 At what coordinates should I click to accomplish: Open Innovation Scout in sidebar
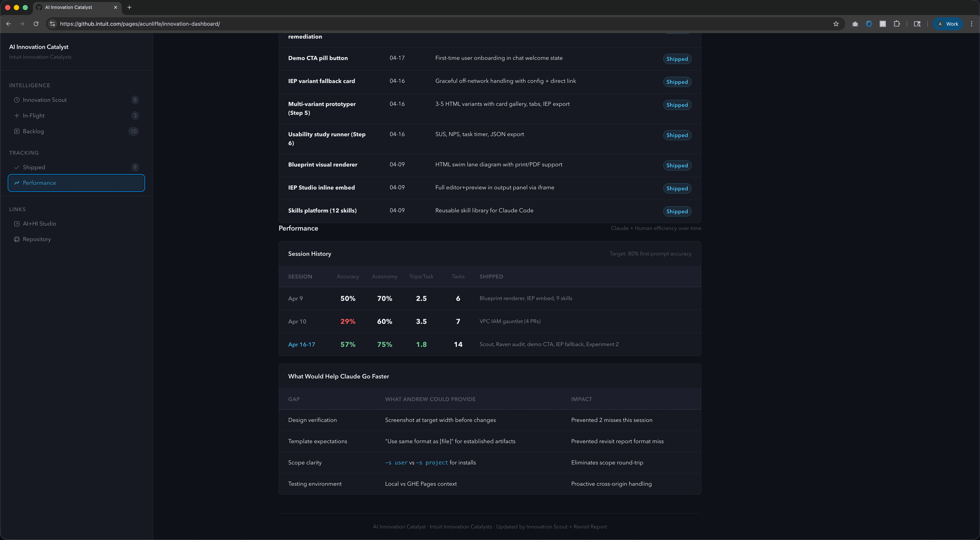76,100
